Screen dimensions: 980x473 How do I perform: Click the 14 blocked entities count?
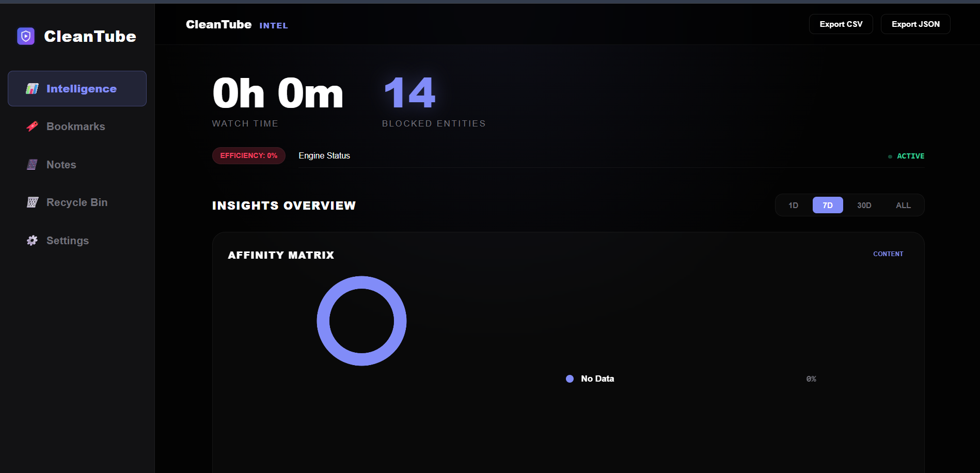pos(409,93)
